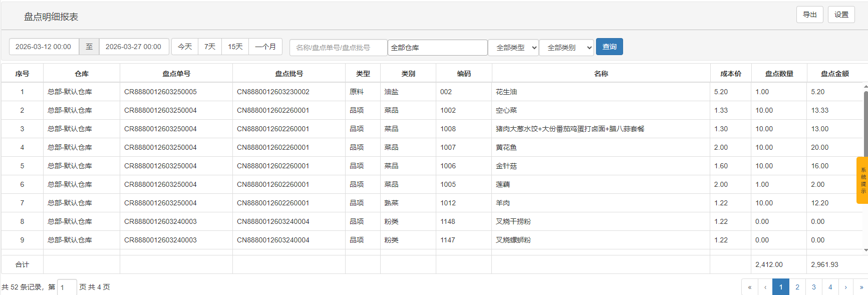Open the 全部仓库 warehouse selector
868x295 pixels.
pyautogui.click(x=437, y=48)
